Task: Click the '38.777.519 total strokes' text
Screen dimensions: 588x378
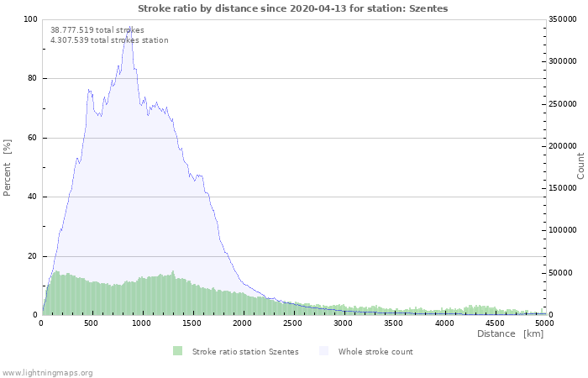Action: 97,30
